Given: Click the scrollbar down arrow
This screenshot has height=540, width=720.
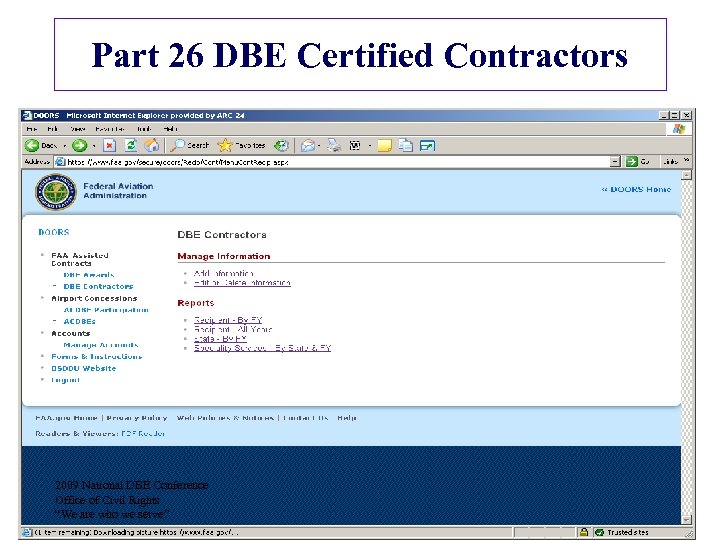Looking at the screenshot, I should (686, 519).
